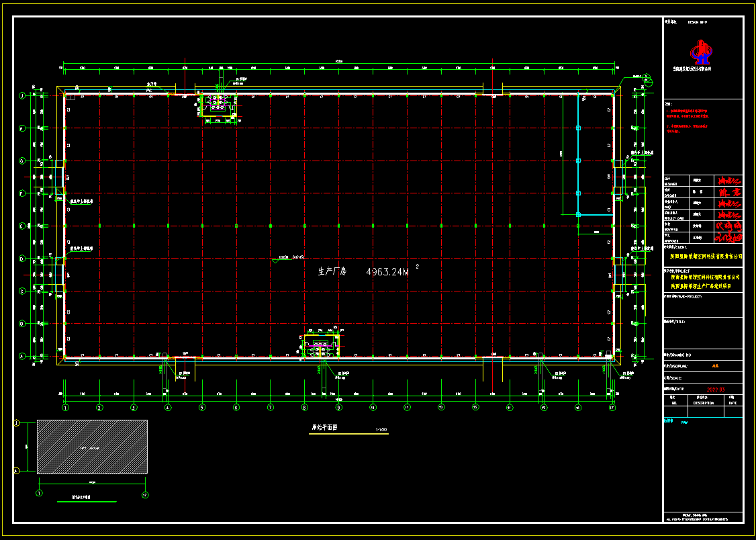Select axis bubble J left of main plan
This screenshot has height=540, width=756.
point(21,95)
